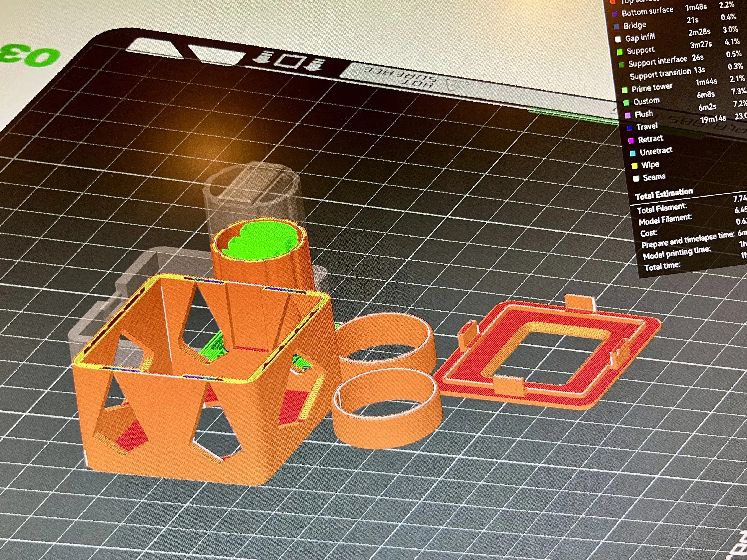This screenshot has height=560, width=747.
Task: Click the Support time "3m27s"
Action: [x=701, y=45]
